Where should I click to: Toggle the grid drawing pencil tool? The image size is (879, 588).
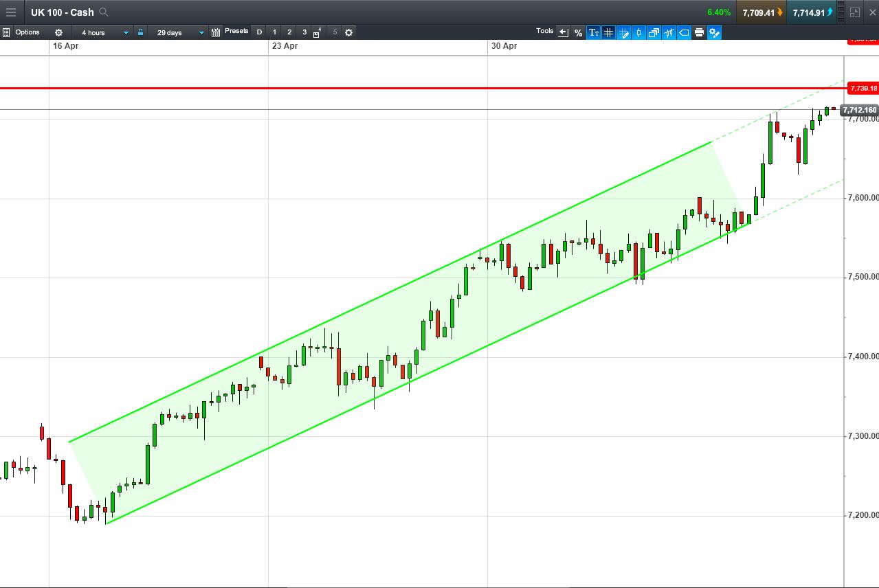click(x=623, y=32)
